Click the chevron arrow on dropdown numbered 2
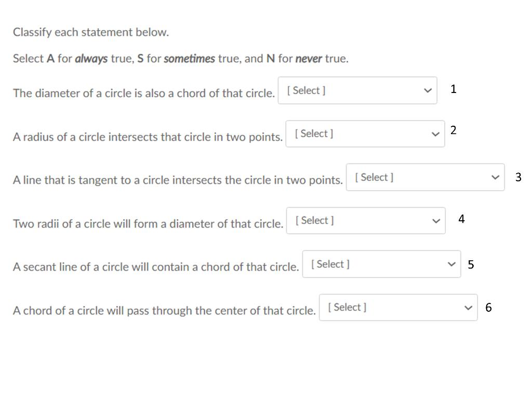 coord(435,134)
